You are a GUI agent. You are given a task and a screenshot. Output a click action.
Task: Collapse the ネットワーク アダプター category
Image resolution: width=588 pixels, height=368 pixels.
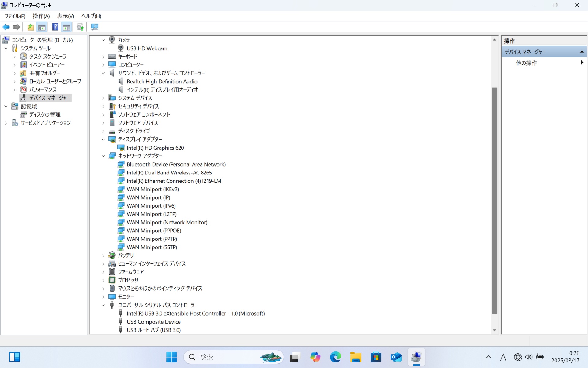[103, 156]
